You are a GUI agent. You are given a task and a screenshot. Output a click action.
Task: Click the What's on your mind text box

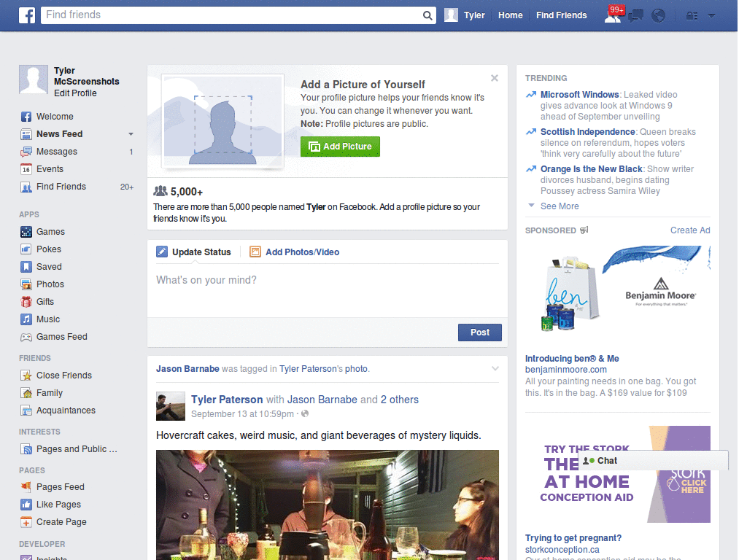(x=328, y=290)
